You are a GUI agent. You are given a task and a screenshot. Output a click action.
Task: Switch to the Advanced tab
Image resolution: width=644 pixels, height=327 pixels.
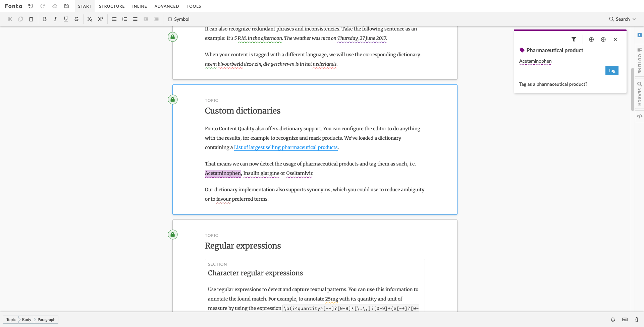coord(167,6)
